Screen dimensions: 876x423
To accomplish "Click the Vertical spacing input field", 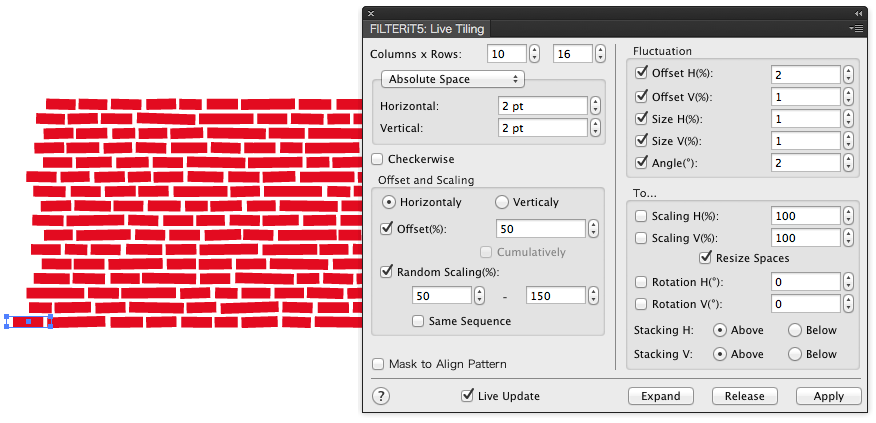I will pos(541,128).
